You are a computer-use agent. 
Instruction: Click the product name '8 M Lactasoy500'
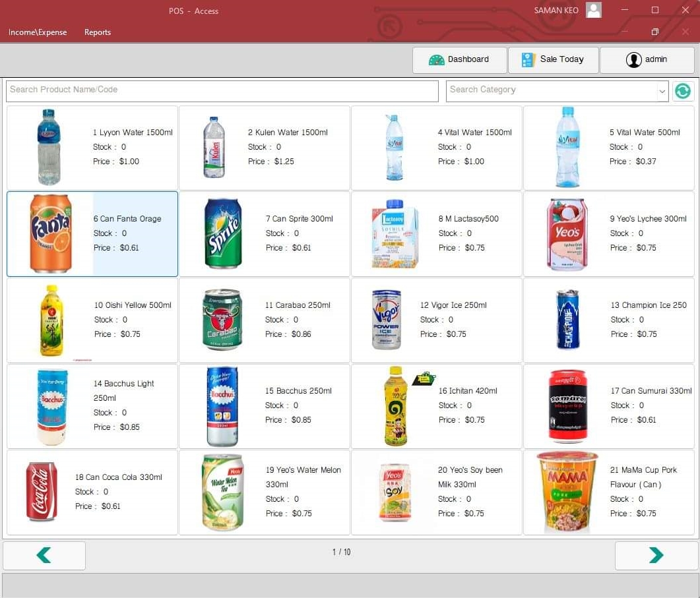(x=468, y=219)
